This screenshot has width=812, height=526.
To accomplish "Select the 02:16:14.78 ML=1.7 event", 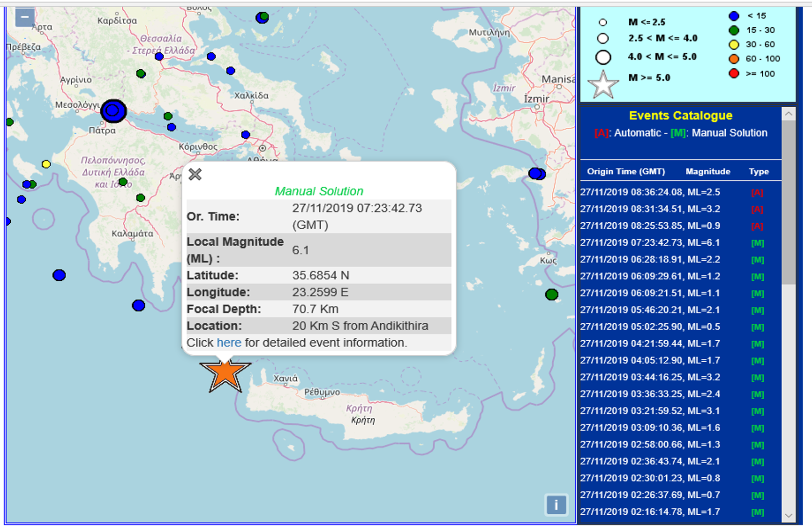I will click(650, 512).
